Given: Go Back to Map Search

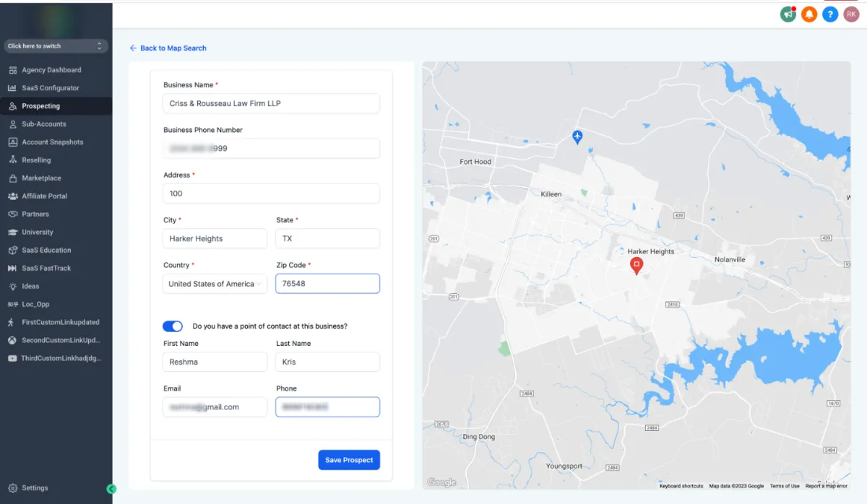Looking at the screenshot, I should pyautogui.click(x=168, y=48).
